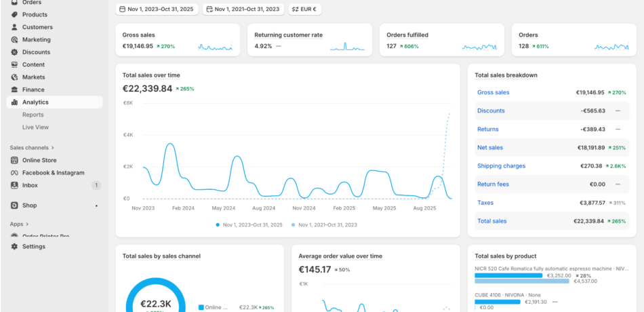Open Marketing via its sidebar icon
644x312 pixels.
tap(15, 39)
